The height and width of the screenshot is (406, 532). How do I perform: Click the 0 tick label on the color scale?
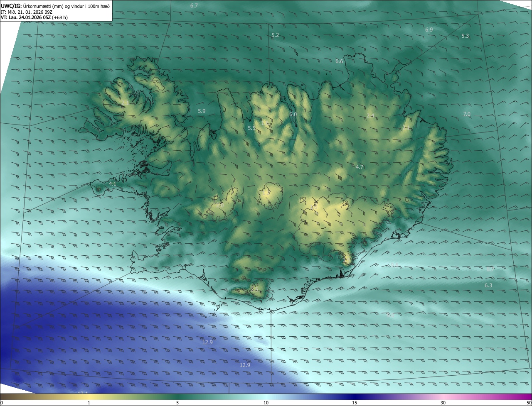click(x=2, y=403)
